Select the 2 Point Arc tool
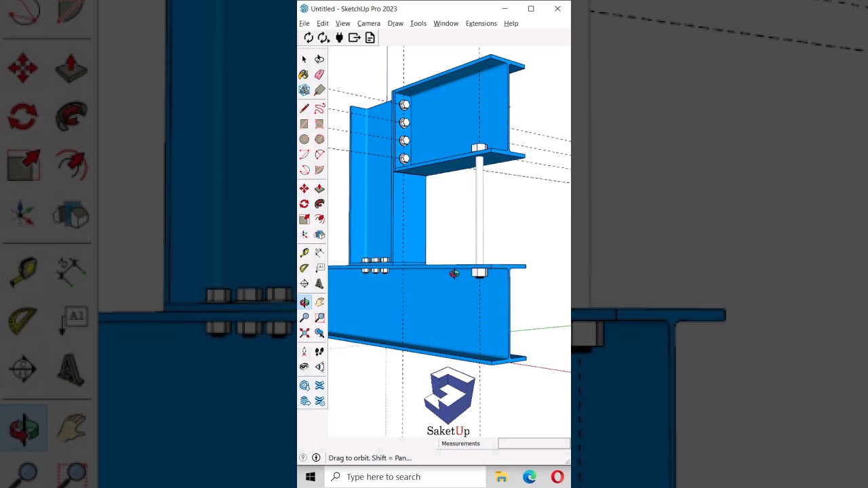Image resolution: width=868 pixels, height=488 pixels. click(319, 155)
